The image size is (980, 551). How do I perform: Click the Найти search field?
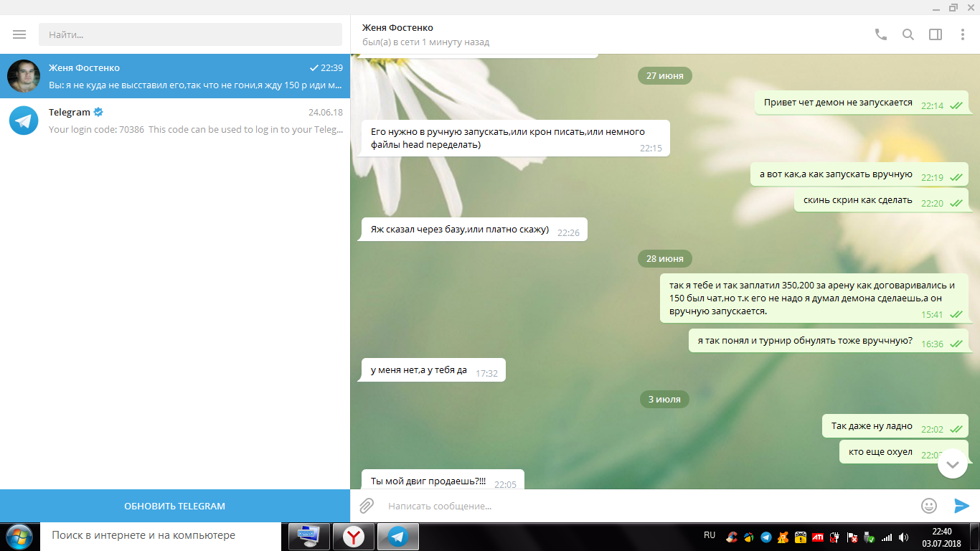(x=190, y=34)
